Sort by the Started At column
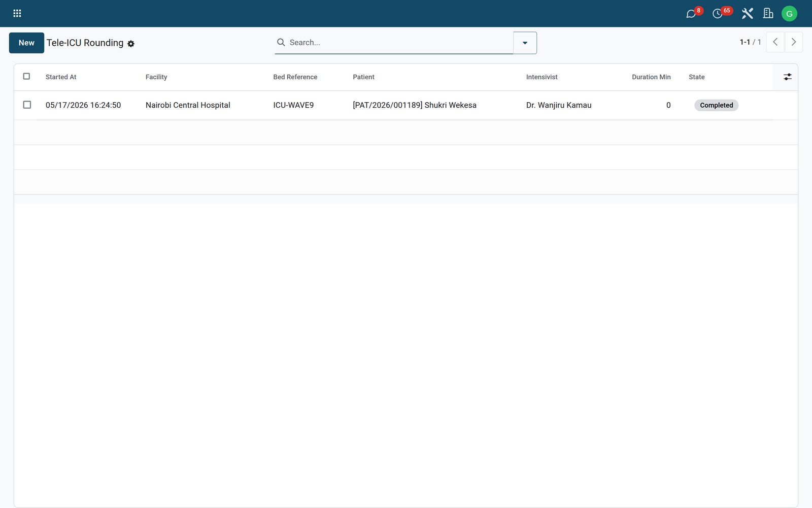The height and width of the screenshot is (508, 812). (x=61, y=77)
